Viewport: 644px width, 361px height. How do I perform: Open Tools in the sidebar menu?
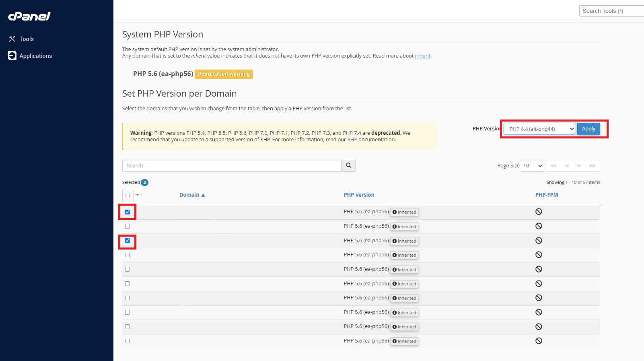point(27,39)
